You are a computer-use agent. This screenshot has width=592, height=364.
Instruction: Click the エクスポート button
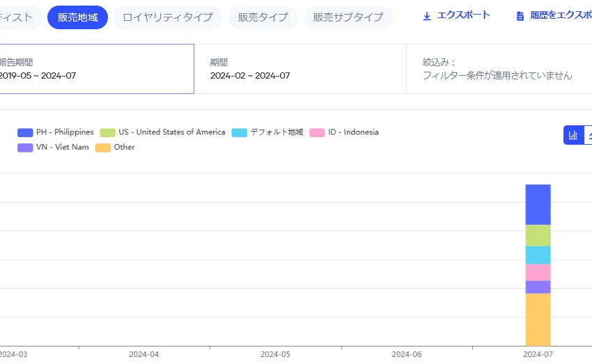coord(456,15)
